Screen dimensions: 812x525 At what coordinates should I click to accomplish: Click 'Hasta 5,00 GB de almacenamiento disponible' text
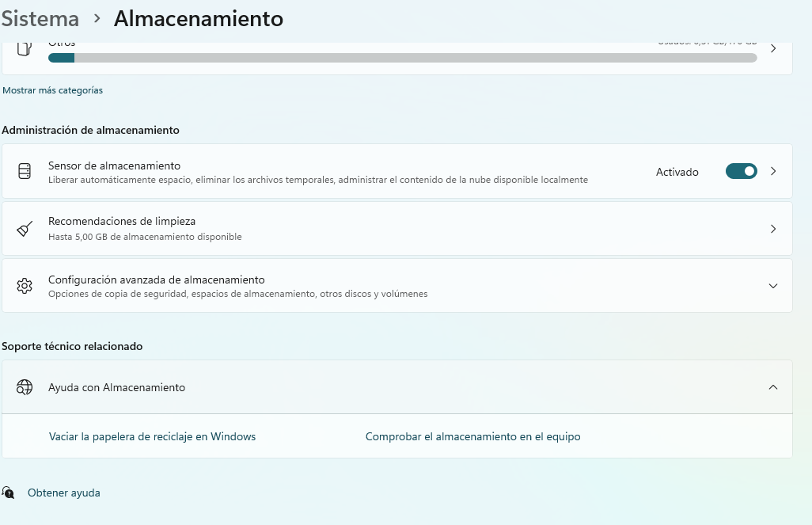click(145, 237)
